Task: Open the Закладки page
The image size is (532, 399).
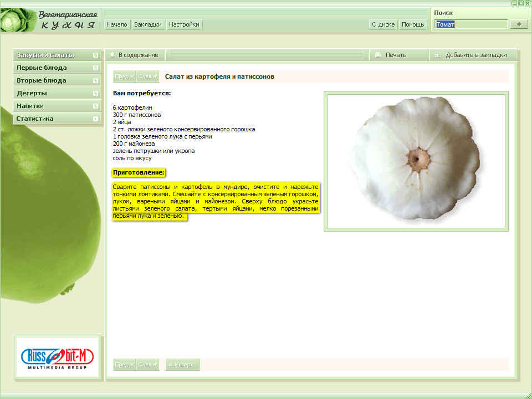Action: (x=148, y=25)
